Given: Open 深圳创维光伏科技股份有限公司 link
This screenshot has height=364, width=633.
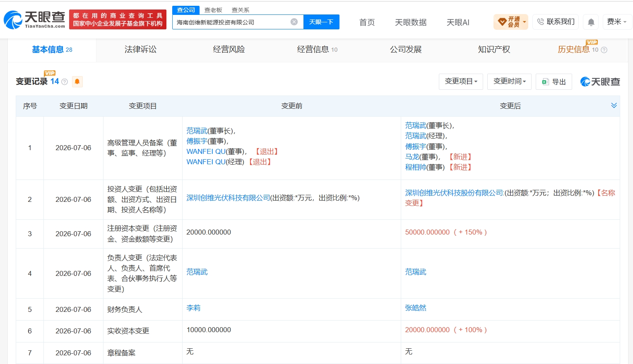Looking at the screenshot, I should click(454, 193).
